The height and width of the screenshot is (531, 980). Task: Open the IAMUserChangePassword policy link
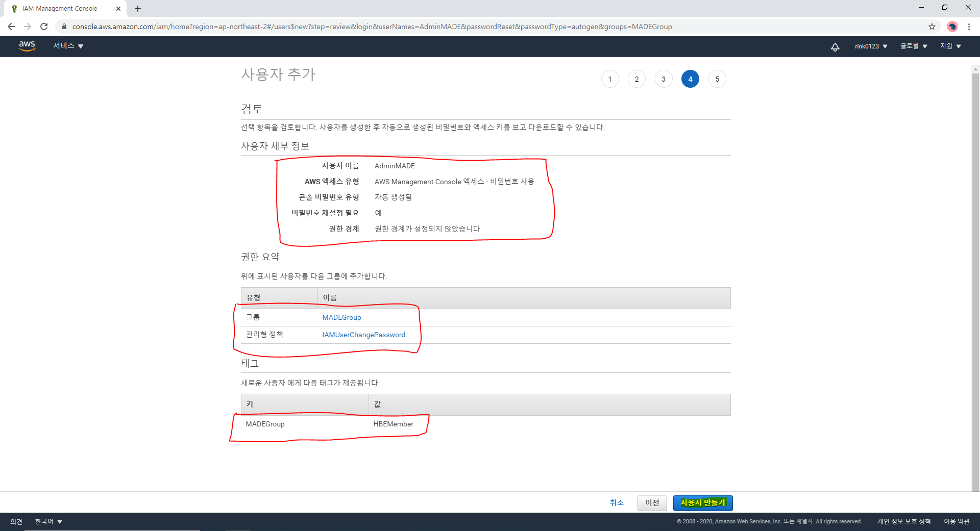(x=363, y=335)
